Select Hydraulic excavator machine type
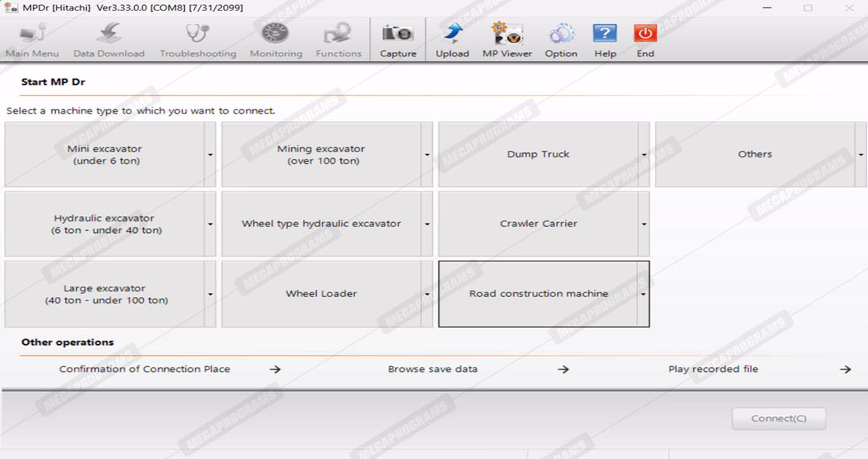Viewport: 868px width, 459px height. coord(105,224)
